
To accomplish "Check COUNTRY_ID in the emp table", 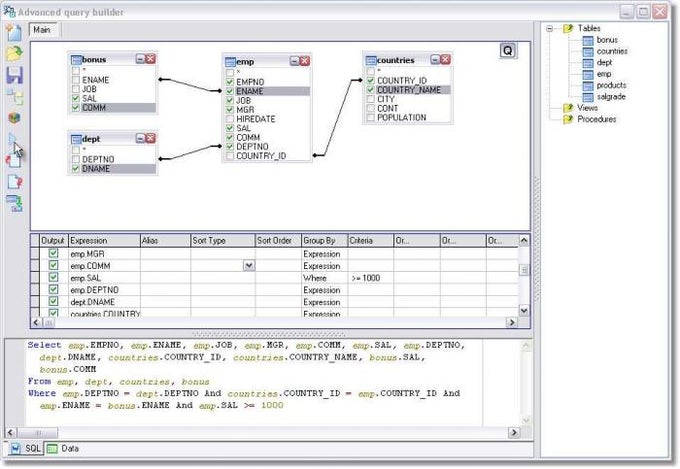I will tap(230, 156).
